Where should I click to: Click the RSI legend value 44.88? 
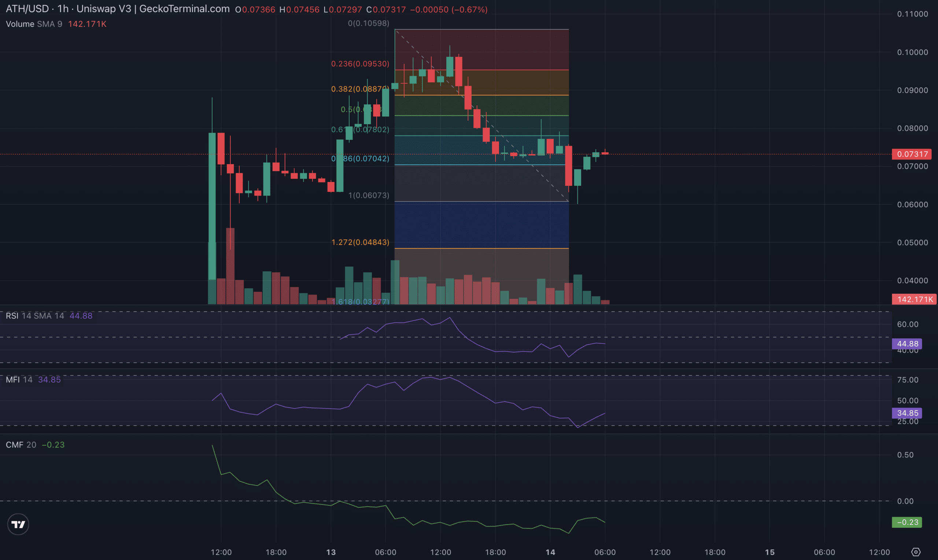click(x=81, y=316)
